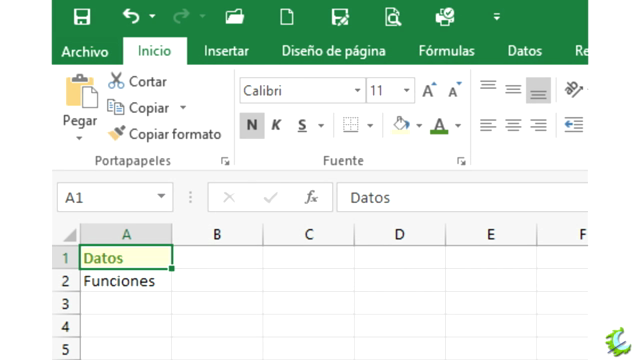
Task: Open the Datos ribbon tab
Action: pos(524,51)
